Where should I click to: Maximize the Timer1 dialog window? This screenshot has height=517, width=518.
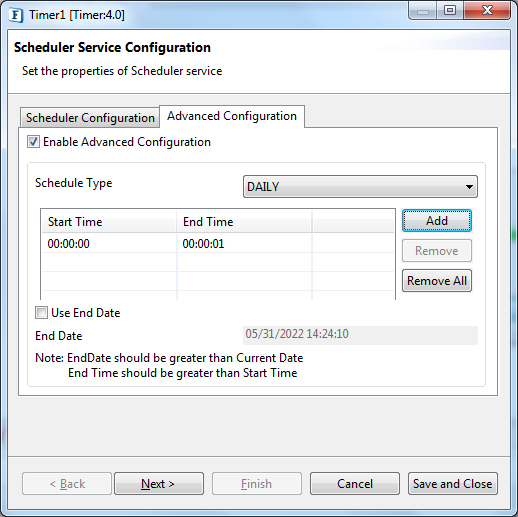coord(450,11)
